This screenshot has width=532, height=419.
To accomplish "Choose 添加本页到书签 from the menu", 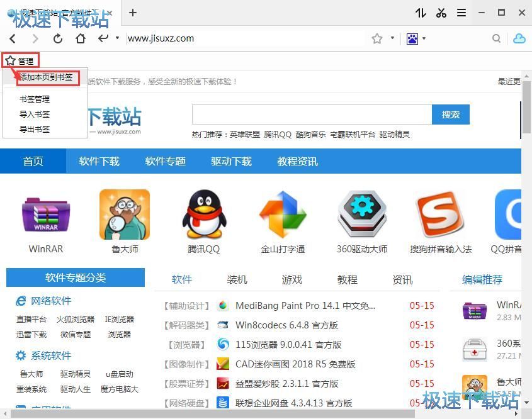I will tap(47, 77).
